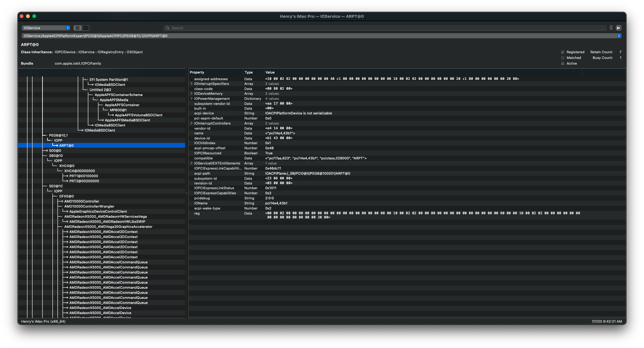644x348 pixels.
Task: Toggle the Active checkbox
Action: click(x=563, y=63)
